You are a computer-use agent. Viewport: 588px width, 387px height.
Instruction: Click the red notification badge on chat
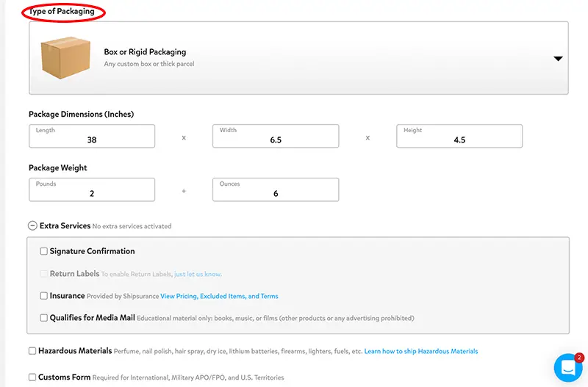coord(579,358)
